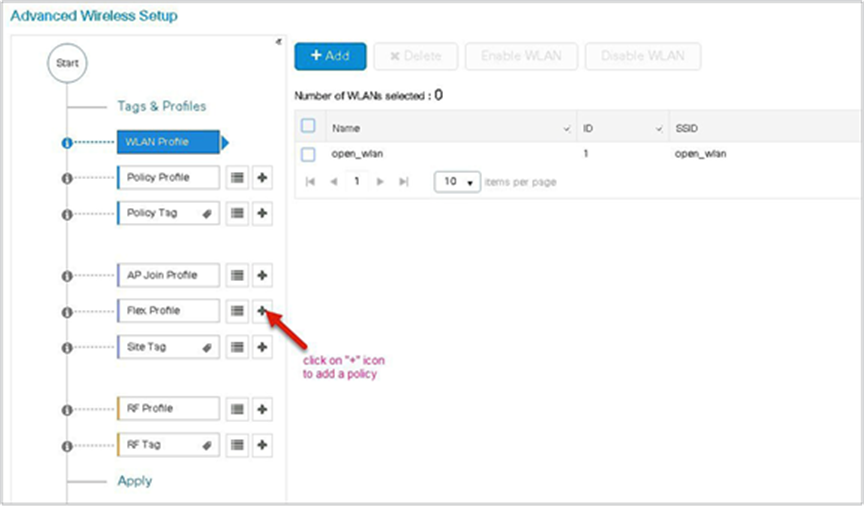
Task: Select the WLAN Profile step
Action: point(169,142)
